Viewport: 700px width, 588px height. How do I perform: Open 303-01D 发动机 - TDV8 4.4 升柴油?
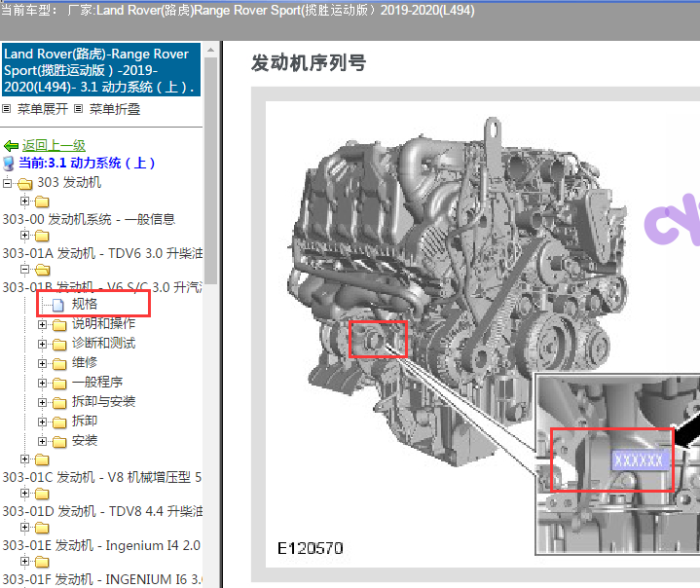click(102, 511)
